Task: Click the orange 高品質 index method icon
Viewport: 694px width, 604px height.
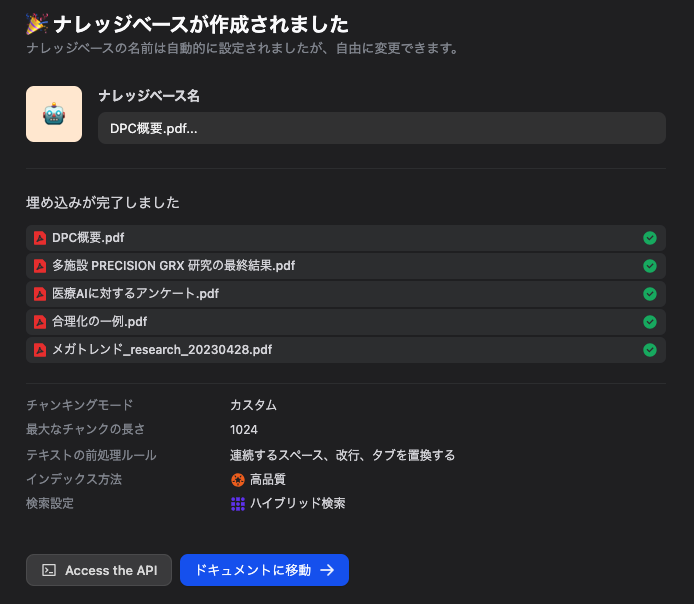Action: point(238,480)
